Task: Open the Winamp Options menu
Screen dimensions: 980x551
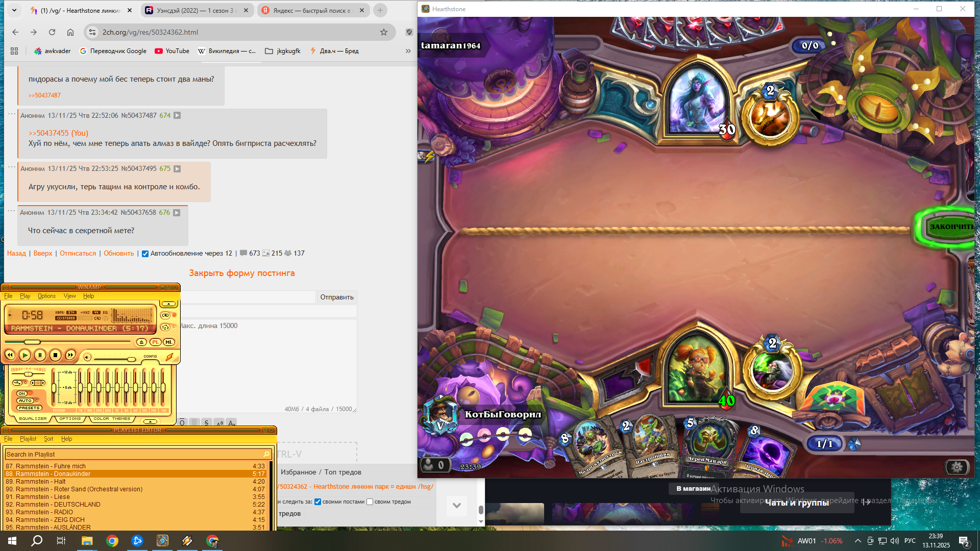Action: [46, 296]
